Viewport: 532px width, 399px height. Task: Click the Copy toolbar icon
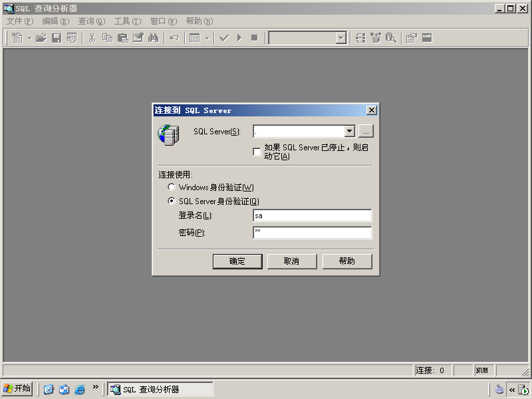[x=107, y=38]
